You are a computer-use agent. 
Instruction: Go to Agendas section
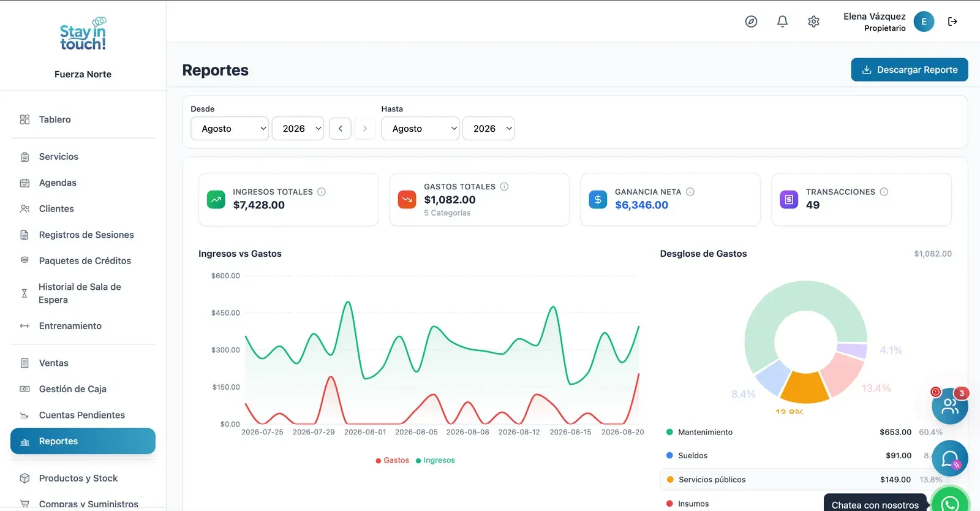(x=83, y=183)
